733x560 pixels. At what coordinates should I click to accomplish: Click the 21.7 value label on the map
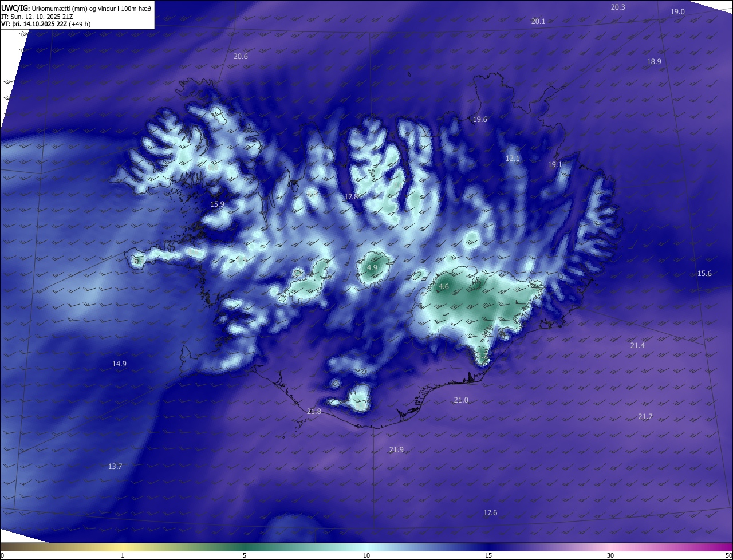click(645, 416)
